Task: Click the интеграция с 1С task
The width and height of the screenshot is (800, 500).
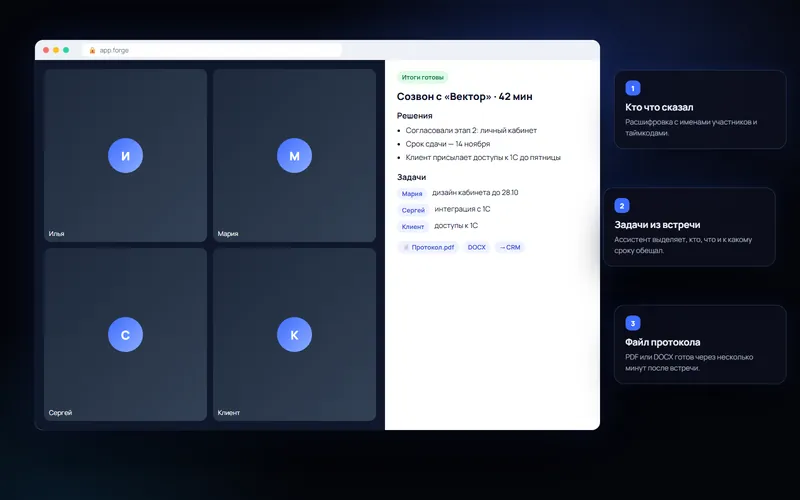Action: pyautogui.click(x=462, y=209)
